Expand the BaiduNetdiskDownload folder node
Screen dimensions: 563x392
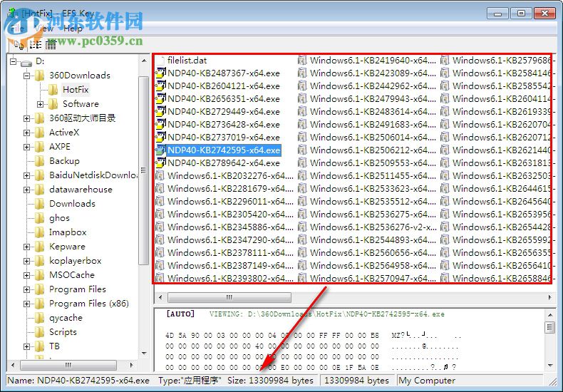[26, 175]
